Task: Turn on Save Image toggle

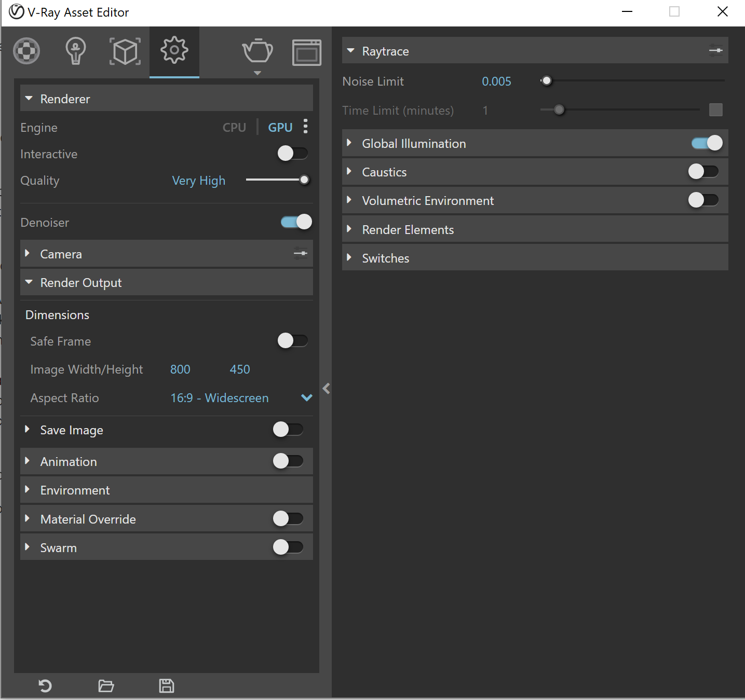Action: [288, 429]
